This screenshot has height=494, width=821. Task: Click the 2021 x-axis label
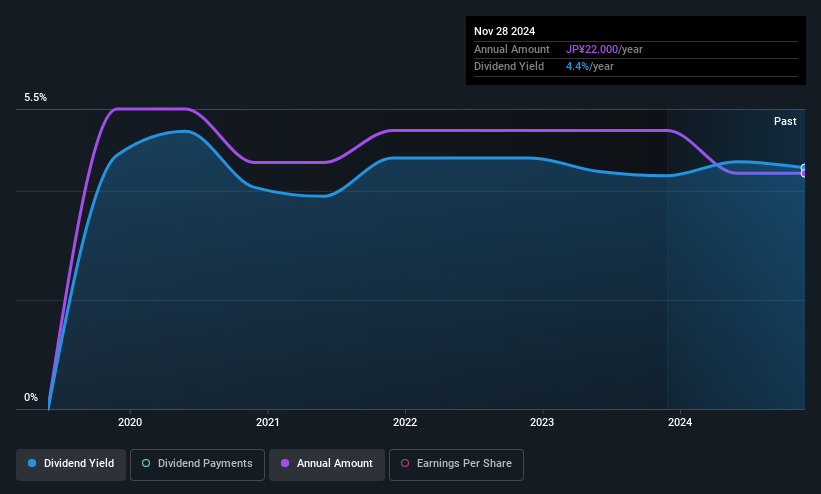click(268, 422)
